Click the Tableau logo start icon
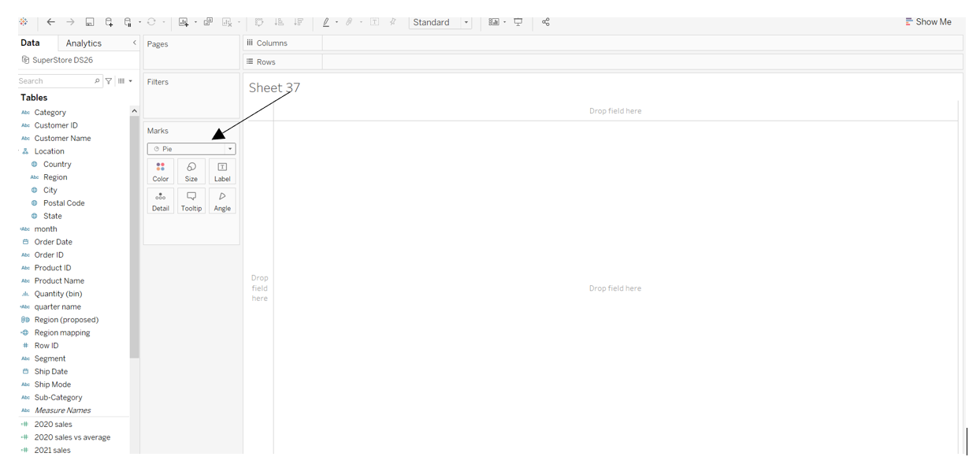 point(24,22)
